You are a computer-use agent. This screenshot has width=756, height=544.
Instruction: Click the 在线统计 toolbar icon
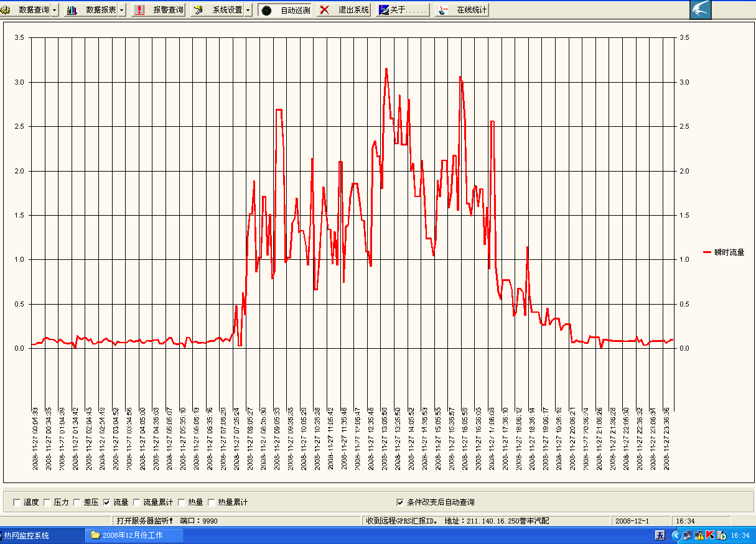coord(442,10)
